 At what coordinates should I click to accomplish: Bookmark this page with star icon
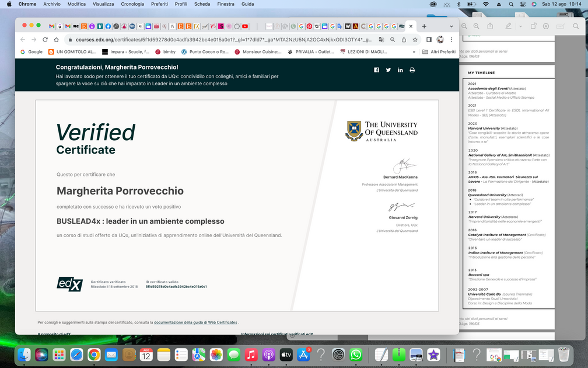[x=415, y=40]
